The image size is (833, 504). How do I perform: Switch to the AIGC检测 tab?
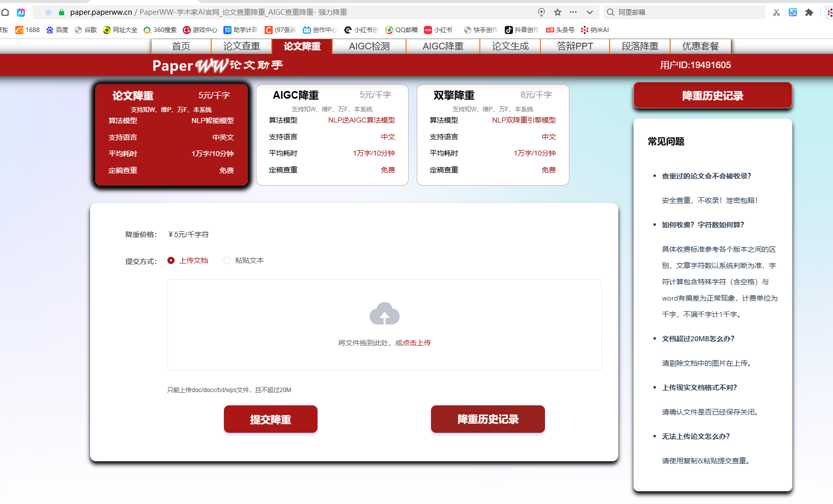coord(368,46)
